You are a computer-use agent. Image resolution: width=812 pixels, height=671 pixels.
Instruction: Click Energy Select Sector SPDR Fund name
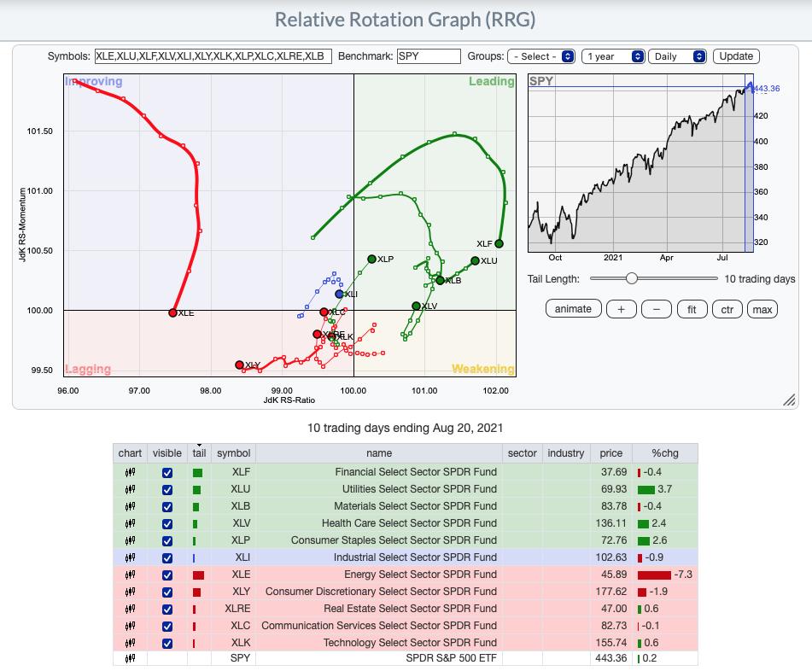pyautogui.click(x=420, y=575)
